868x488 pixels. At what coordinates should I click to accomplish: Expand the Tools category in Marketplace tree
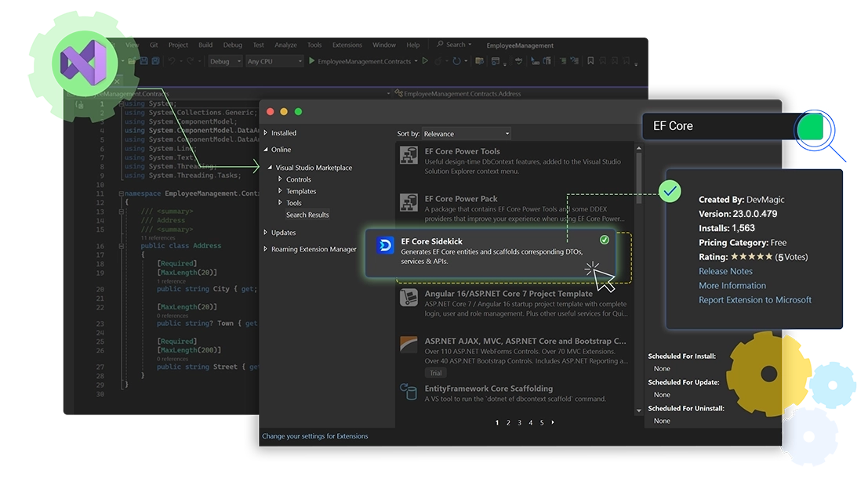[x=280, y=203]
